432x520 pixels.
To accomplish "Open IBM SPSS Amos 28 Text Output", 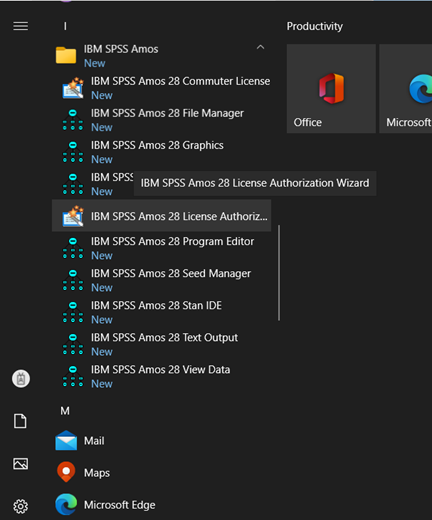I will click(164, 337).
